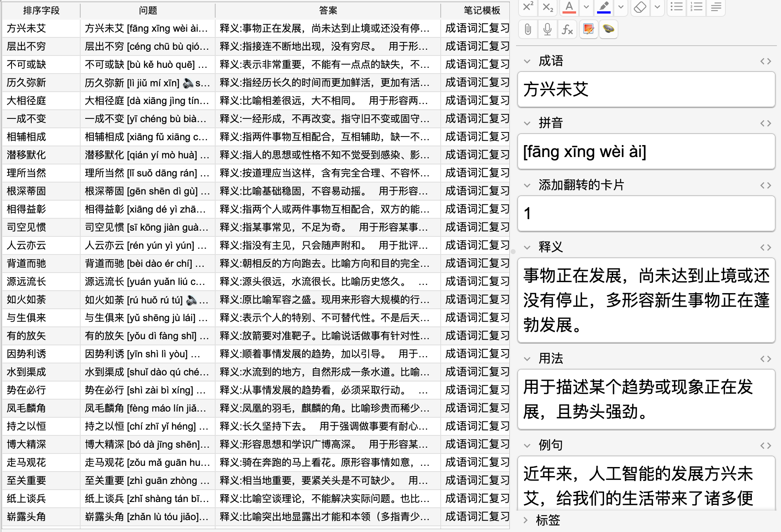The image size is (781, 532).
Task: Edit the flipped card field containing 1
Action: (x=646, y=213)
